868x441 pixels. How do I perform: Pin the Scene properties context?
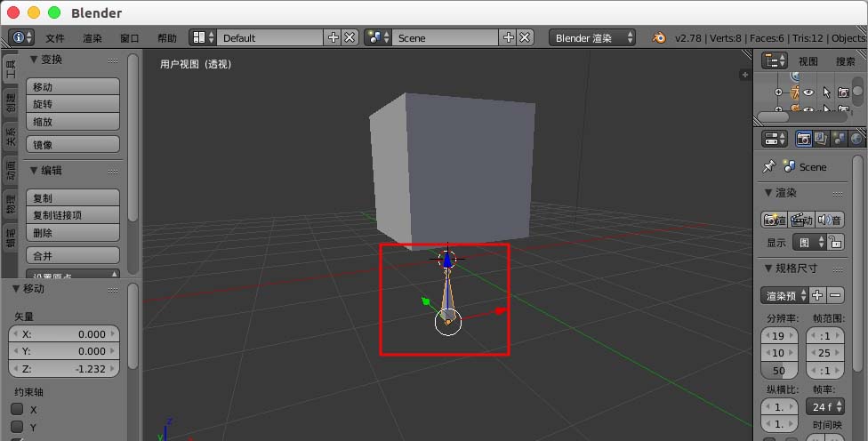769,166
